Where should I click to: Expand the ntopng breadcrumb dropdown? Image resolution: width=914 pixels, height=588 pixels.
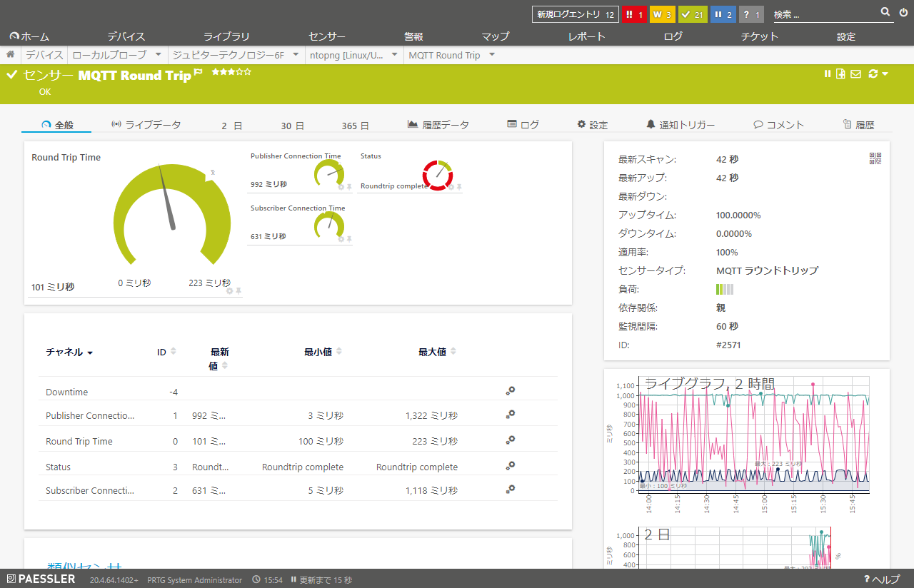click(396, 55)
